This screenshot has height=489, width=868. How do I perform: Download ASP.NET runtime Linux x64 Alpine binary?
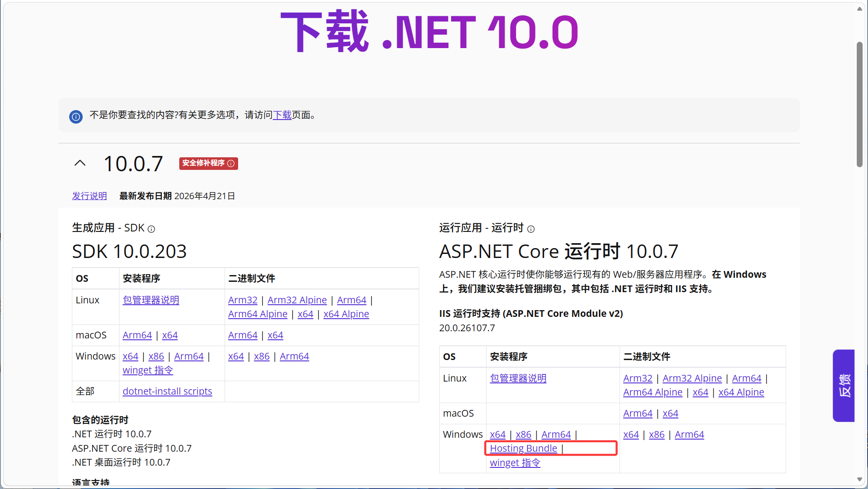[x=741, y=392]
